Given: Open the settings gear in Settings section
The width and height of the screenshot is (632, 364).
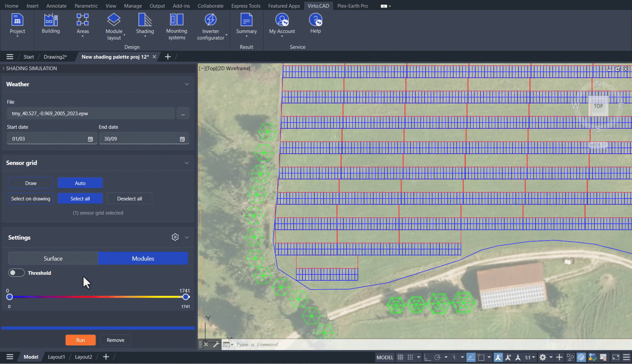Looking at the screenshot, I should coord(175,237).
